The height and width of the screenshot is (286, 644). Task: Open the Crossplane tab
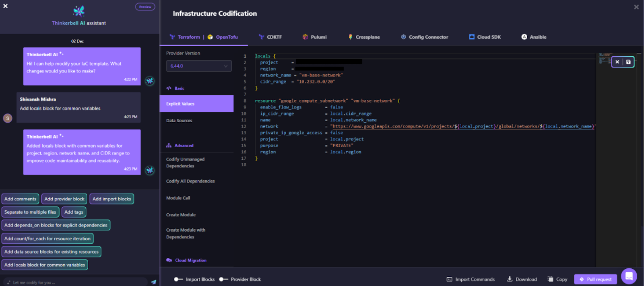[x=364, y=37]
